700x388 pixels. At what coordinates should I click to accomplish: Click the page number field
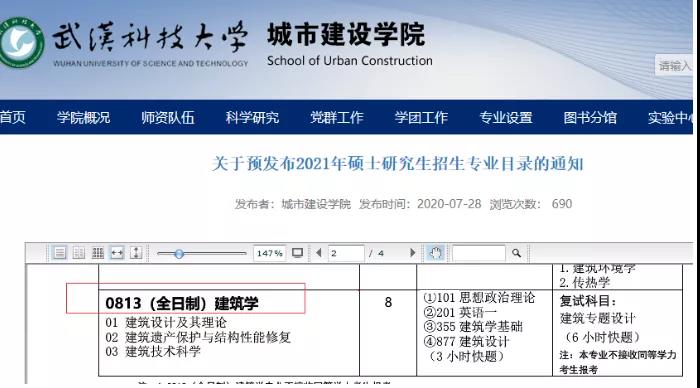click(346, 253)
